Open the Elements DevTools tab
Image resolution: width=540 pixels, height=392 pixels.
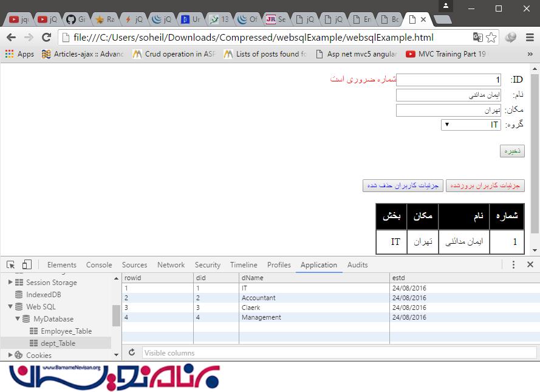61,264
